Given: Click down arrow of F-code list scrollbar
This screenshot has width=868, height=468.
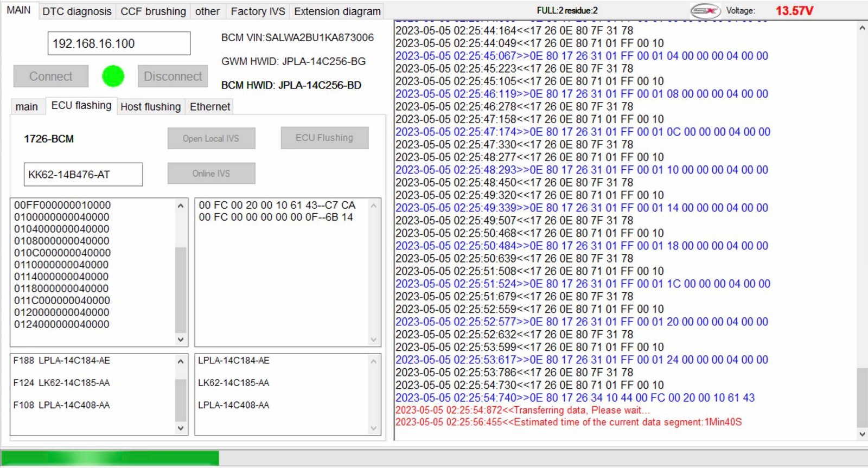Looking at the screenshot, I should (181, 428).
